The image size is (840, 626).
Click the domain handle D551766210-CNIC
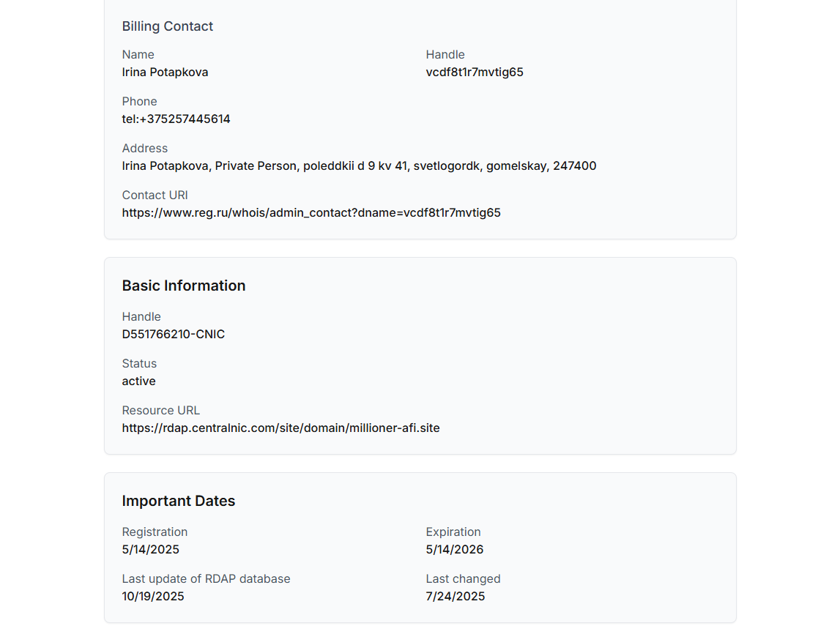pyautogui.click(x=174, y=335)
